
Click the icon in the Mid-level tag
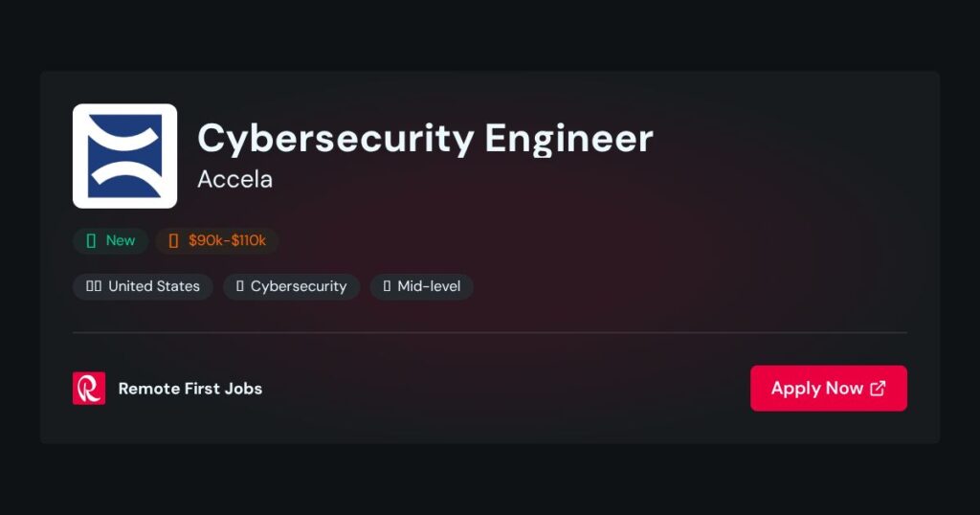tap(387, 286)
